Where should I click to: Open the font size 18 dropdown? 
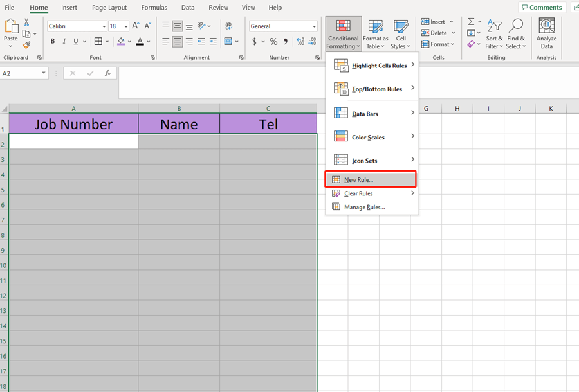126,26
